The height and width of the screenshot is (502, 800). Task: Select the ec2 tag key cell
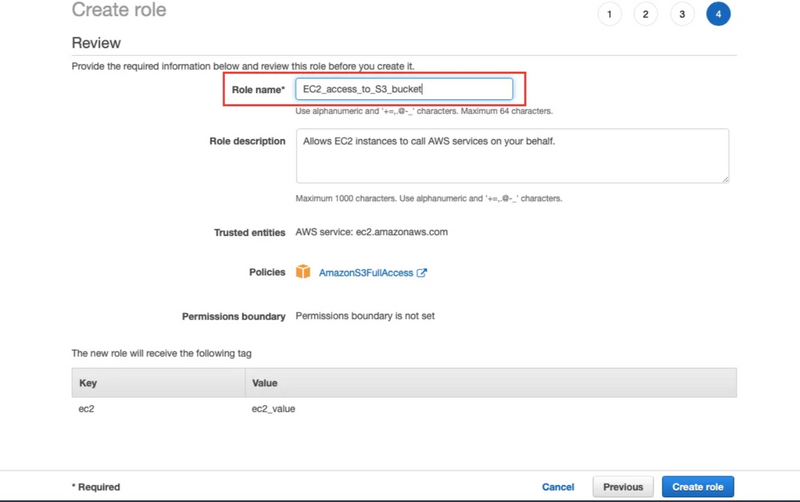87,409
